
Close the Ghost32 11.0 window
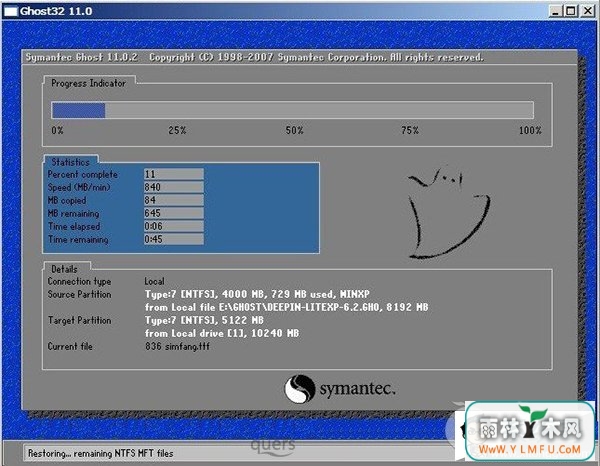click(x=588, y=11)
